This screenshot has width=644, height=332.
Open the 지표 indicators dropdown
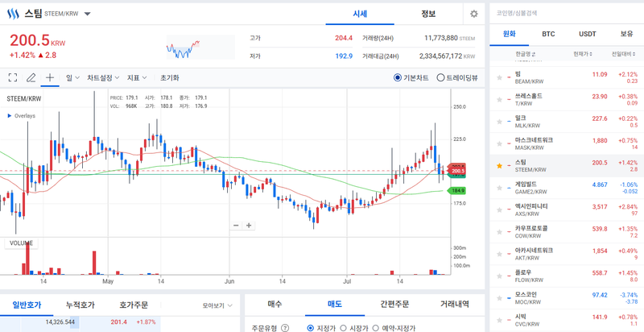(137, 77)
